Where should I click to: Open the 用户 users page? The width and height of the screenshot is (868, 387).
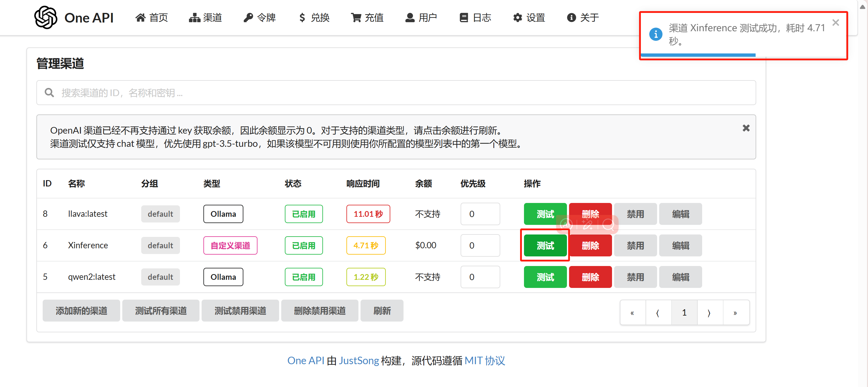421,17
